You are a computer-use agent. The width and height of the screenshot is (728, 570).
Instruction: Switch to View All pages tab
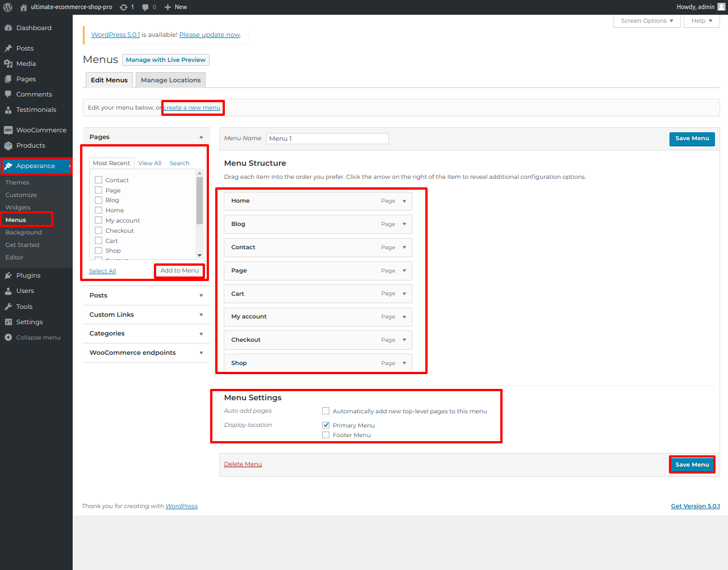150,163
